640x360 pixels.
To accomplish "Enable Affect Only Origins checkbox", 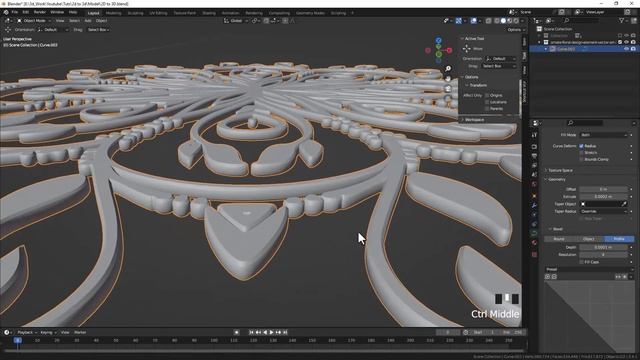I will (x=487, y=95).
